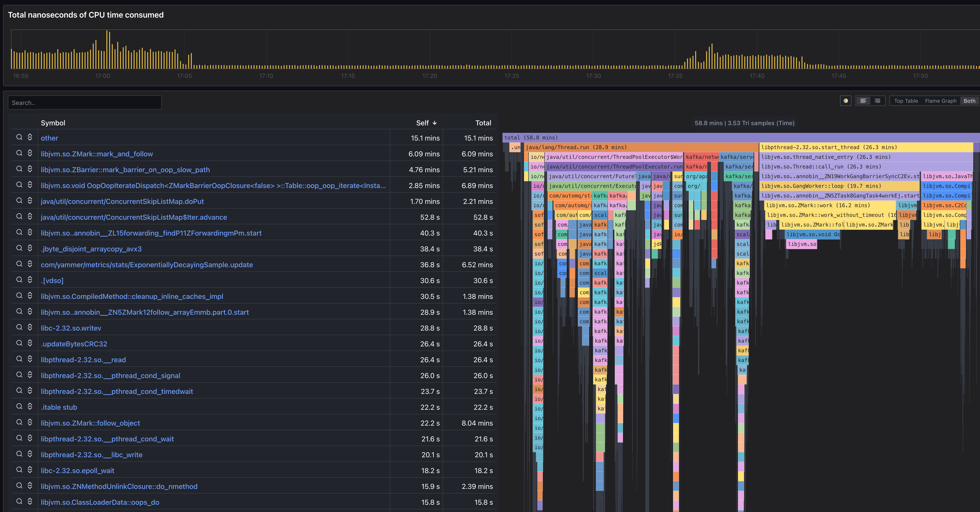The height and width of the screenshot is (512, 980).
Task: Open the libjvm.so.ZMark::follow_object symbol link
Action: [x=90, y=423]
